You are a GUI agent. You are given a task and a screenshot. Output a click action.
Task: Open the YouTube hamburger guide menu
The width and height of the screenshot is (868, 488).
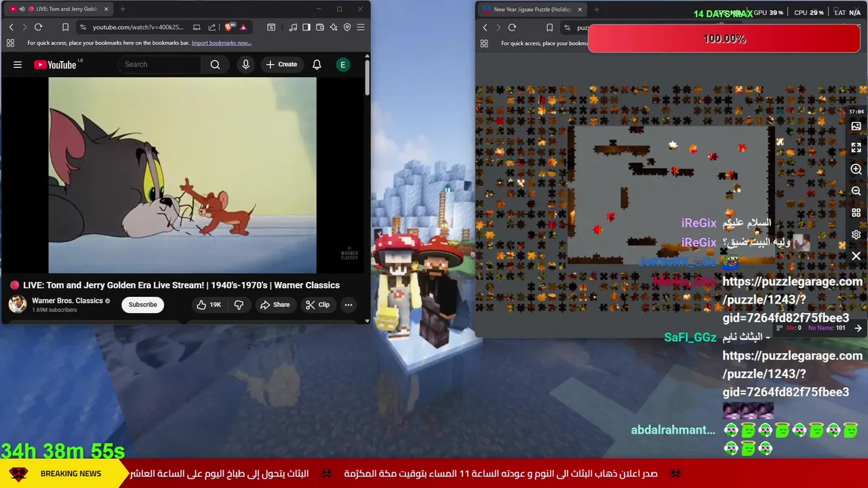click(x=18, y=64)
